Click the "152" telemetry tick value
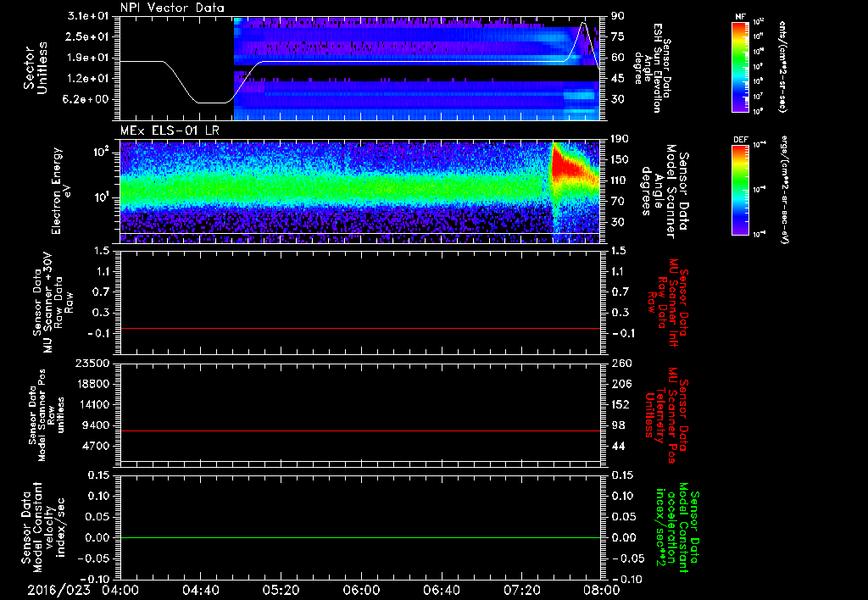 tap(620, 404)
